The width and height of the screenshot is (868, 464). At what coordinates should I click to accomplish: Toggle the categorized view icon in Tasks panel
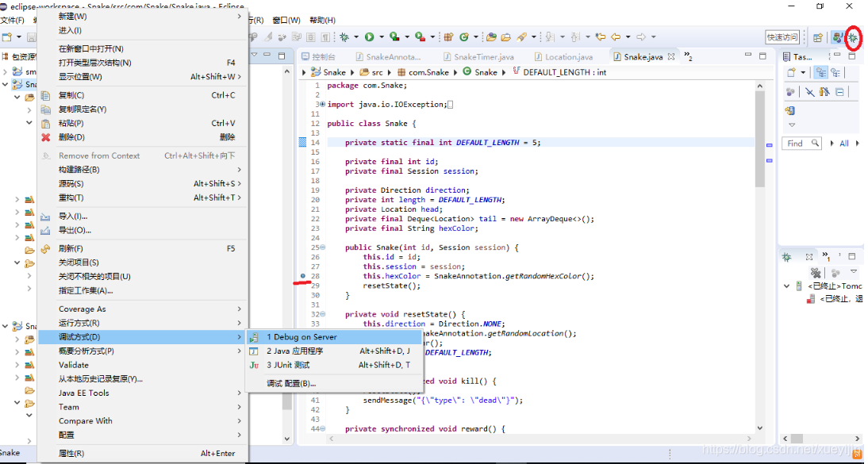click(820, 72)
